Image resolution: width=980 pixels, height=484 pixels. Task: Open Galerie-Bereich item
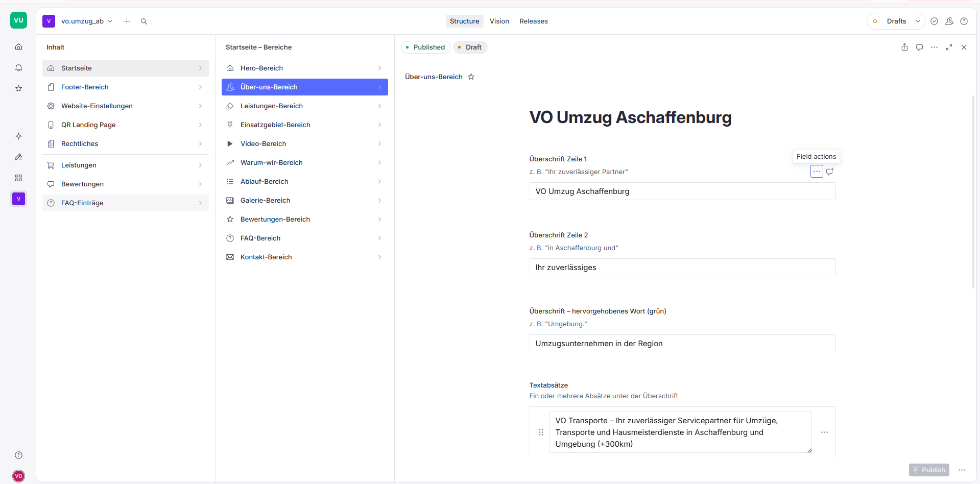305,200
